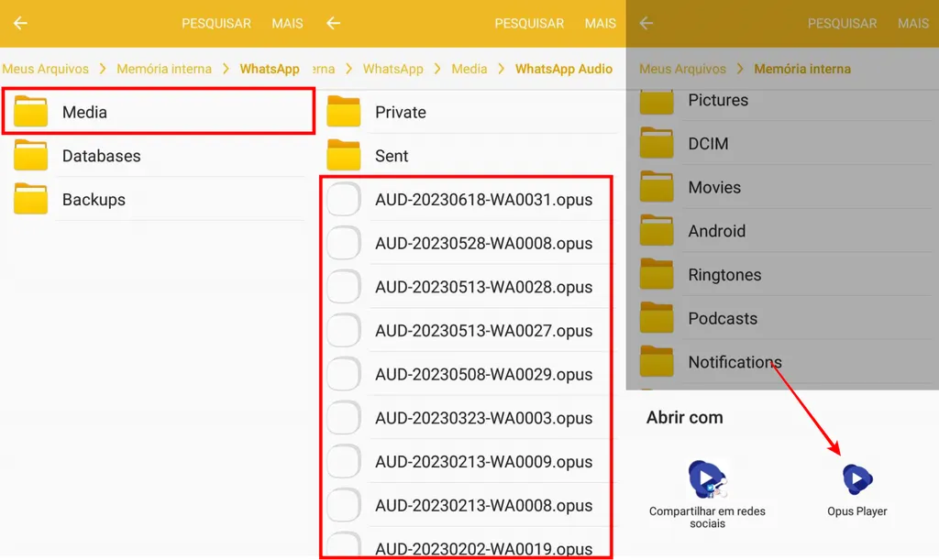Open the Databases folder icon
The width and height of the screenshot is (939, 560).
(x=30, y=155)
